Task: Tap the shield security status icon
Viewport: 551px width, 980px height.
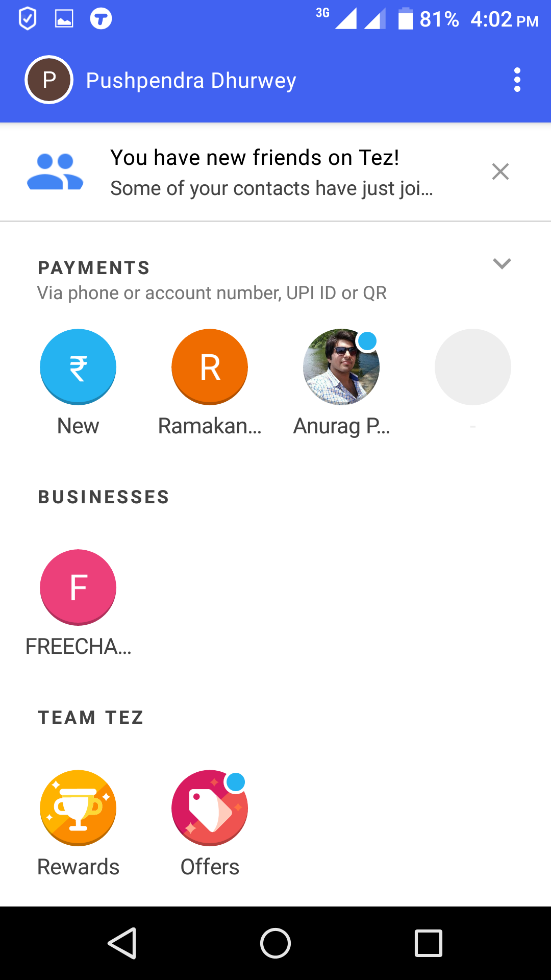Action: 28,19
